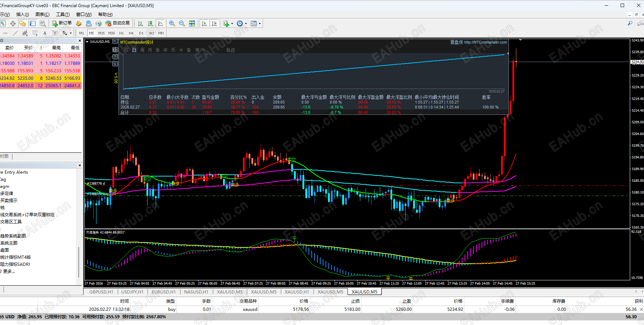Viewport: 644px width, 325px height.
Task: Open the MetaEditor yellow diamond icon
Action: [x=79, y=23]
